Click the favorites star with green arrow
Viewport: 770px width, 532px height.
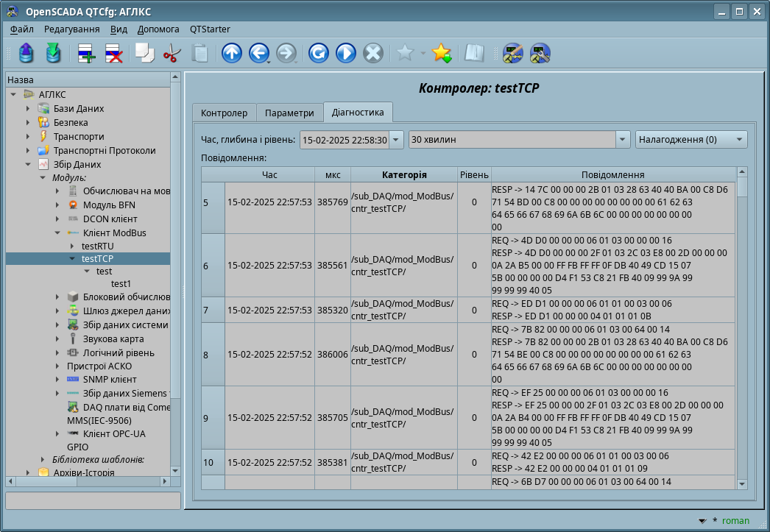point(441,53)
